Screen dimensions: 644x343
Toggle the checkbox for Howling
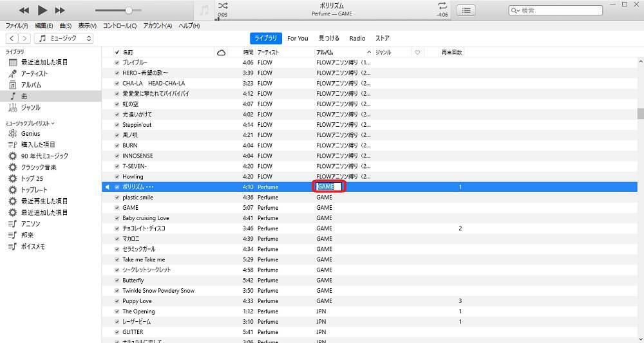(x=117, y=176)
